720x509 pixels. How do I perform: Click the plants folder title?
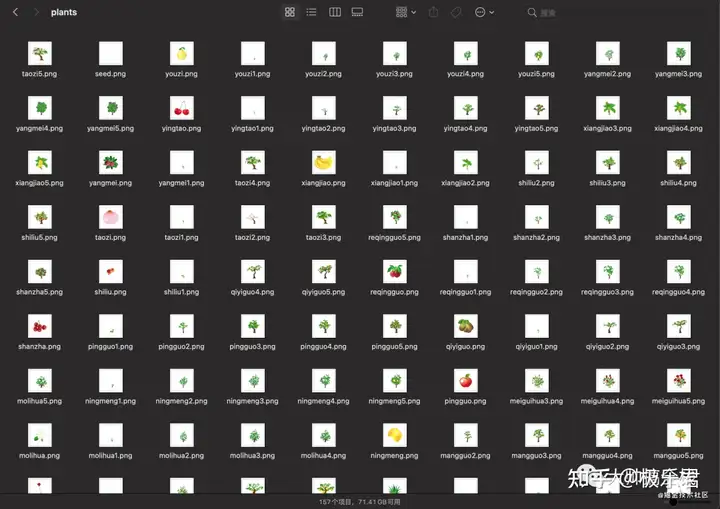[x=64, y=12]
